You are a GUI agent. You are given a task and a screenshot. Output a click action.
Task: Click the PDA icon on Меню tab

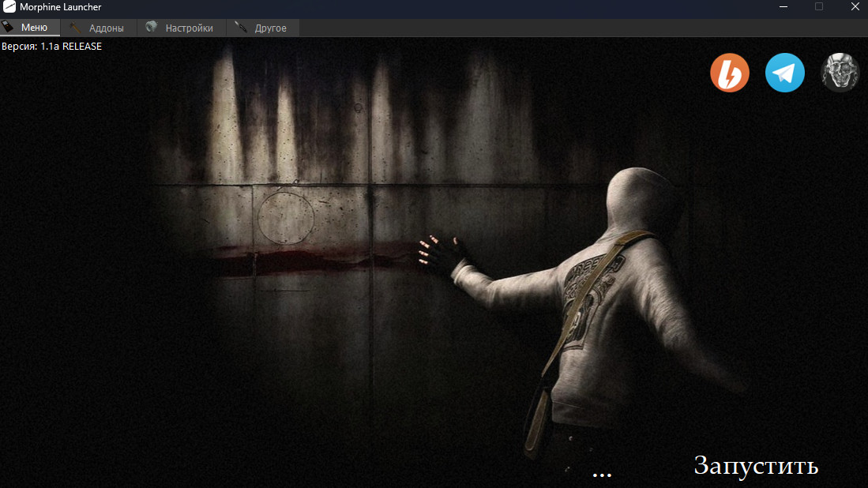[9, 28]
